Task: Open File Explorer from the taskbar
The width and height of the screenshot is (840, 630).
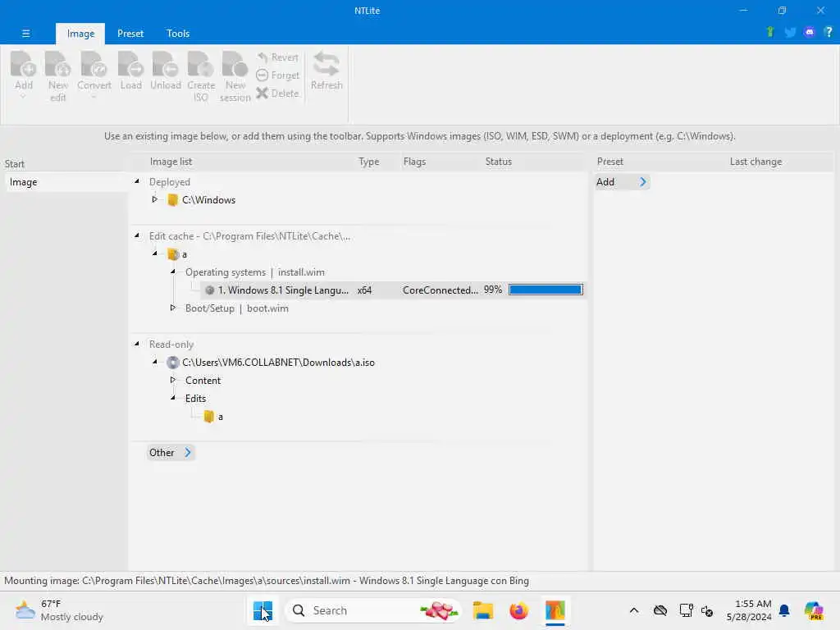Action: click(482, 610)
